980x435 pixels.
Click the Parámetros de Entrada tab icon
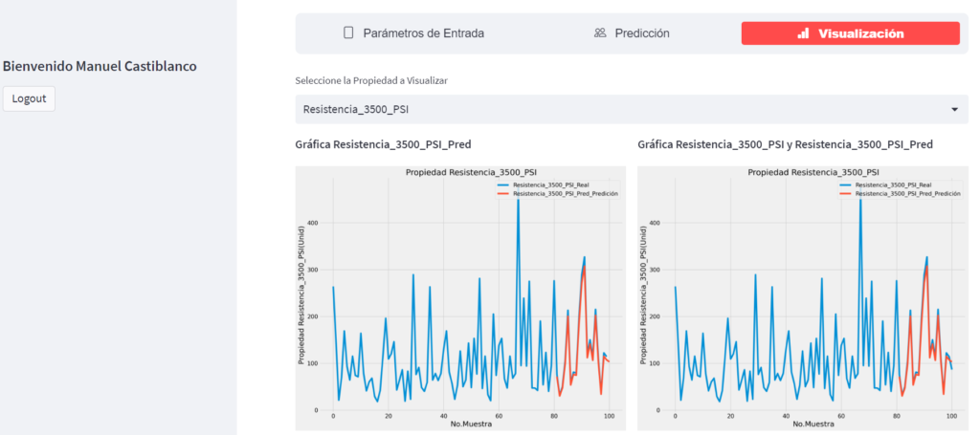click(348, 33)
